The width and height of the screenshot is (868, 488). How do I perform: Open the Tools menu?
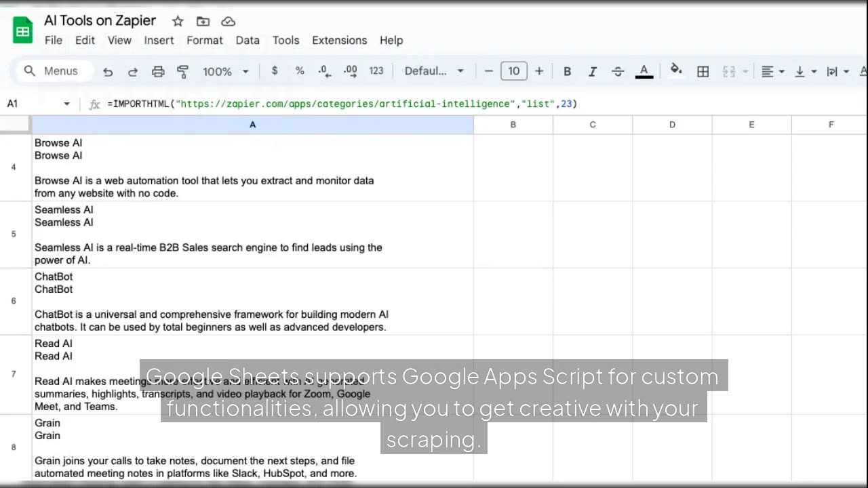pos(285,40)
